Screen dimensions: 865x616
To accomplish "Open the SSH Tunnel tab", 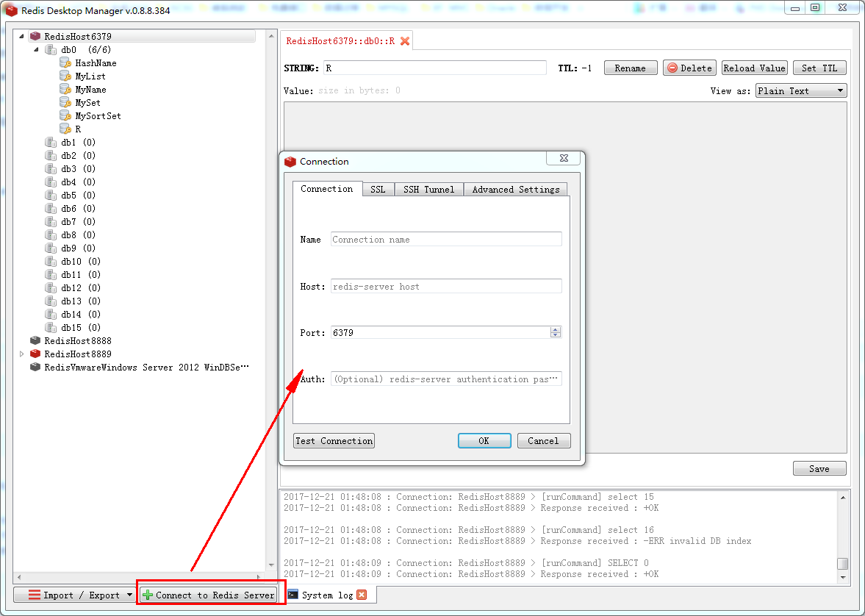I will point(428,190).
